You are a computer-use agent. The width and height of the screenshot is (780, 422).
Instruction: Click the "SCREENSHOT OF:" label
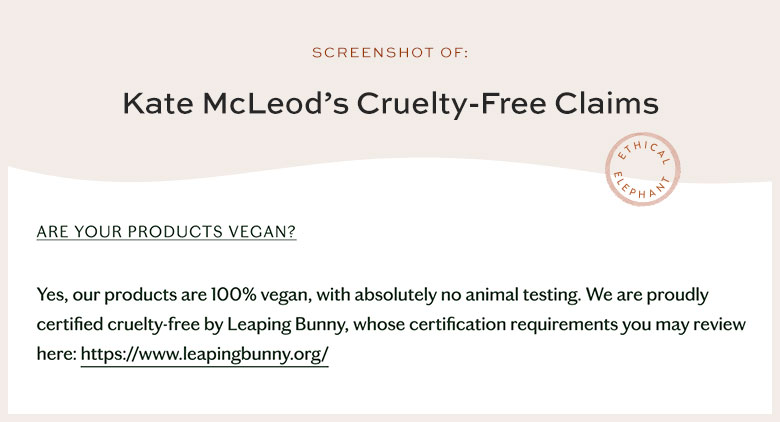point(390,51)
